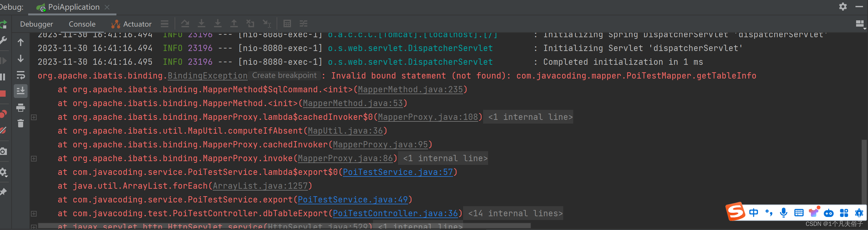This screenshot has width=868, height=230.
Task: Click the print console icon
Action: [21, 107]
